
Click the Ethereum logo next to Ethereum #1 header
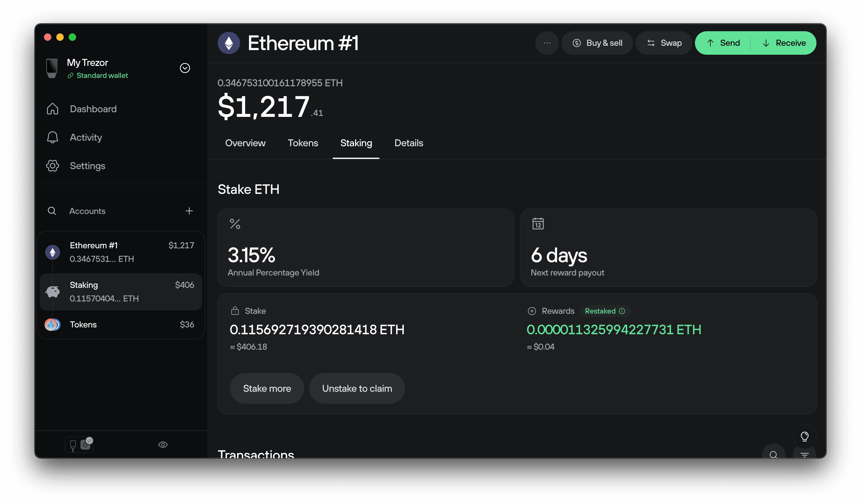[x=229, y=43]
